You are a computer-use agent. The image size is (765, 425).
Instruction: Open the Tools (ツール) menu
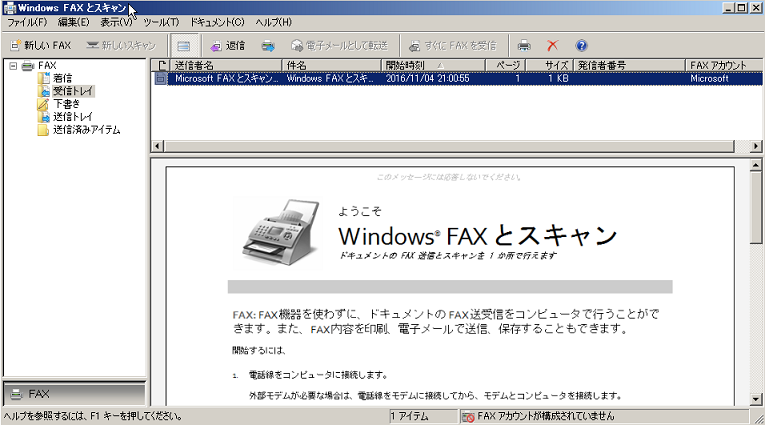(161, 22)
